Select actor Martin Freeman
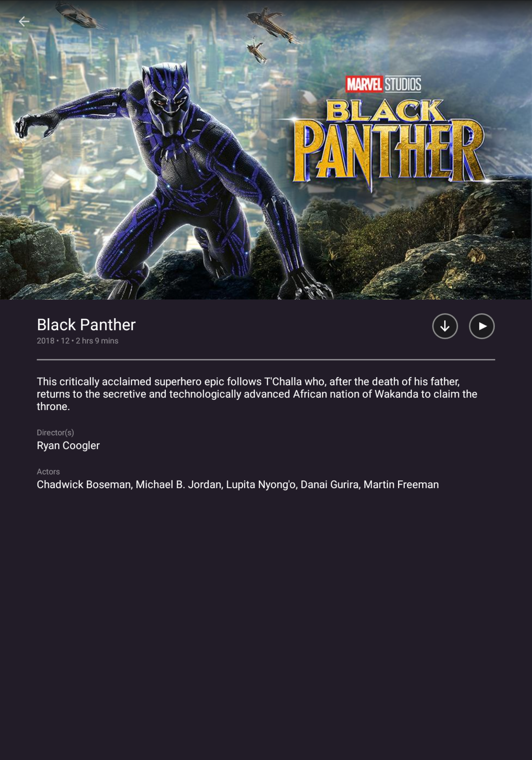 pos(401,485)
